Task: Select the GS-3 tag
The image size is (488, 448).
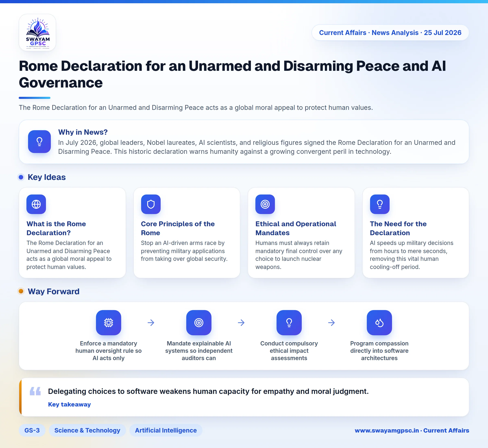Action: [x=32, y=430]
